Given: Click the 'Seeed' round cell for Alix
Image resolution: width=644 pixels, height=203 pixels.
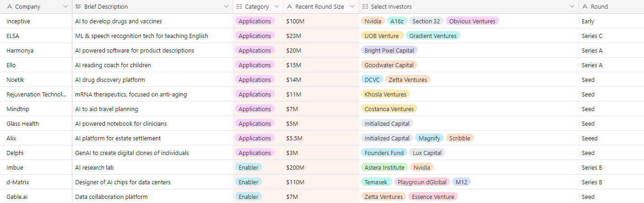Looking at the screenshot, I should click(611, 138).
